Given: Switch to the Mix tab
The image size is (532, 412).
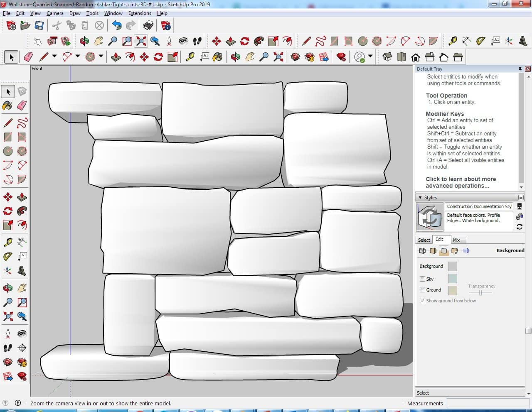Looking at the screenshot, I should tap(456, 240).
